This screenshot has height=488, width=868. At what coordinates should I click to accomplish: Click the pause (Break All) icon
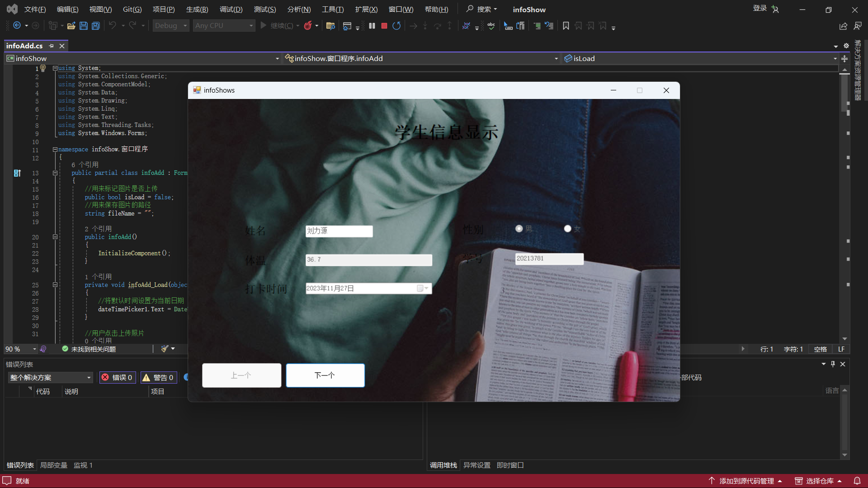[372, 26]
